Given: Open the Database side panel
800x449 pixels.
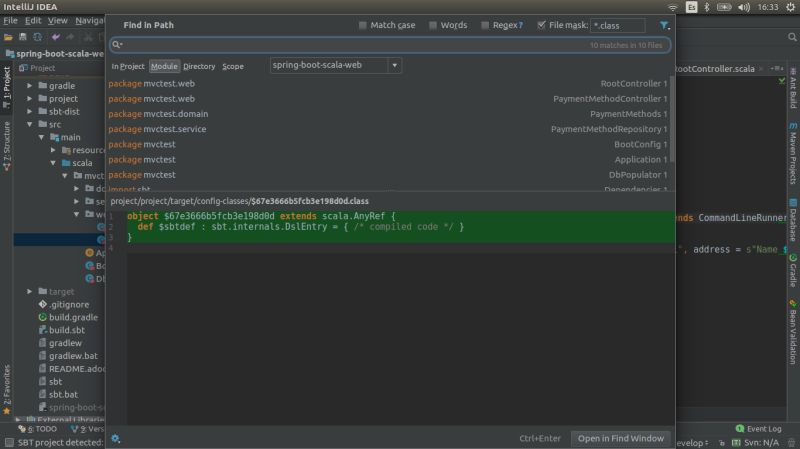Looking at the screenshot, I should pyautogui.click(x=793, y=220).
